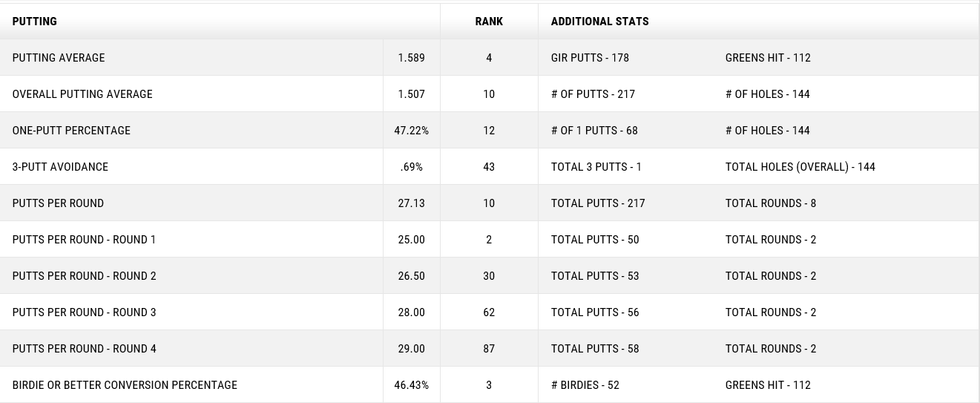The height and width of the screenshot is (403, 980).
Task: Open the Overall Putting Average stat
Action: 82,94
